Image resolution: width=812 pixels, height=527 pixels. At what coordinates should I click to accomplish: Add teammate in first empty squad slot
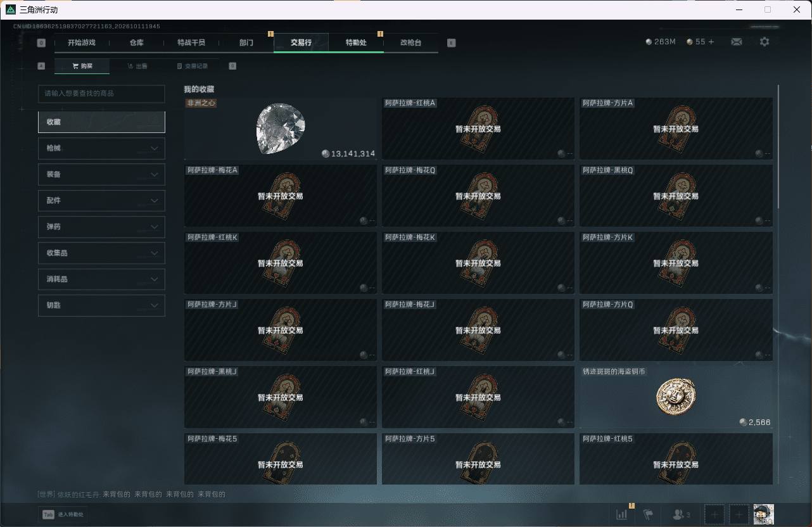click(714, 514)
